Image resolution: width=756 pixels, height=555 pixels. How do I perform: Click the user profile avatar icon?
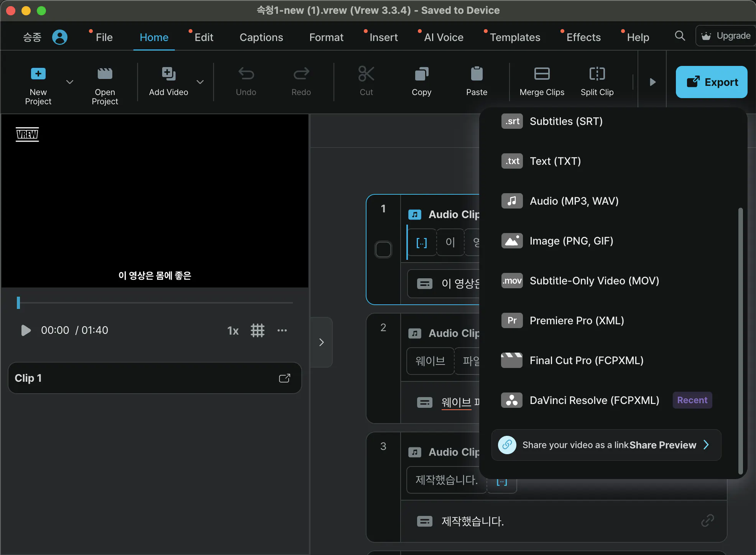click(x=60, y=37)
